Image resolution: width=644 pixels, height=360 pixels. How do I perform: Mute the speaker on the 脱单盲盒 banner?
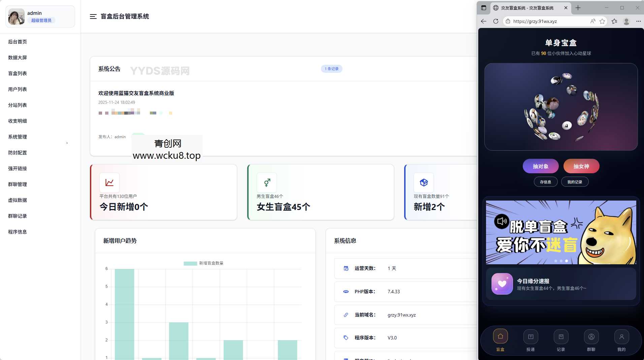click(x=502, y=221)
